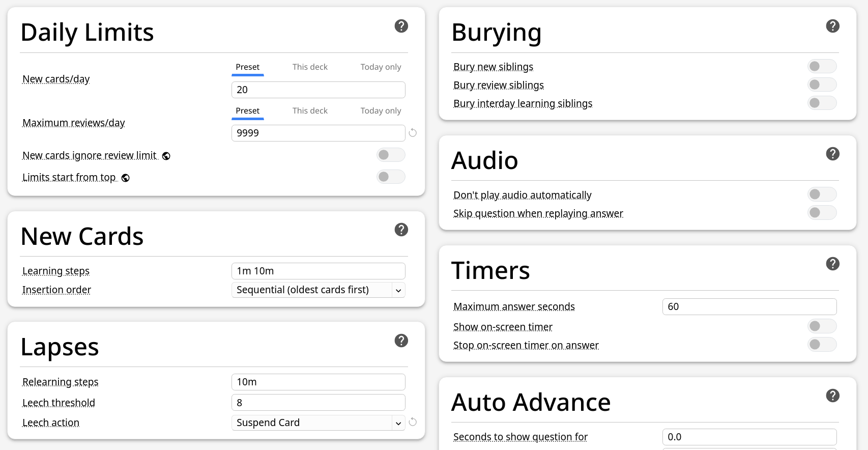Screen dimensions: 868x450
Task: Focus the Relearning steps field showing 10m
Action: [319, 382]
